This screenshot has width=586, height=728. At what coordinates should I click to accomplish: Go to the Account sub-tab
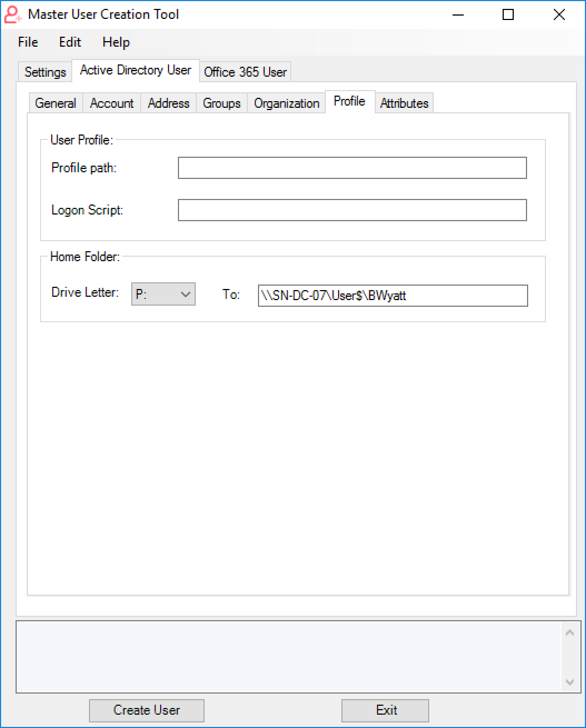coord(112,103)
